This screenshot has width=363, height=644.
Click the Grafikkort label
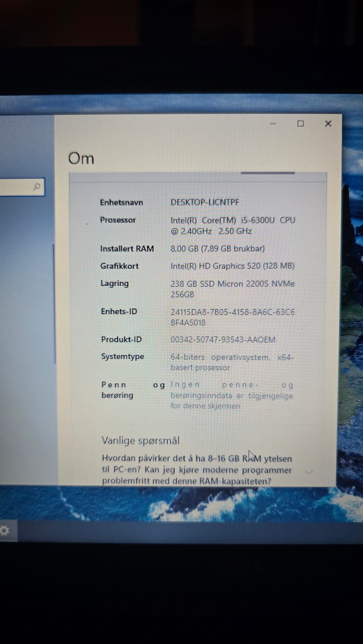[x=119, y=266]
